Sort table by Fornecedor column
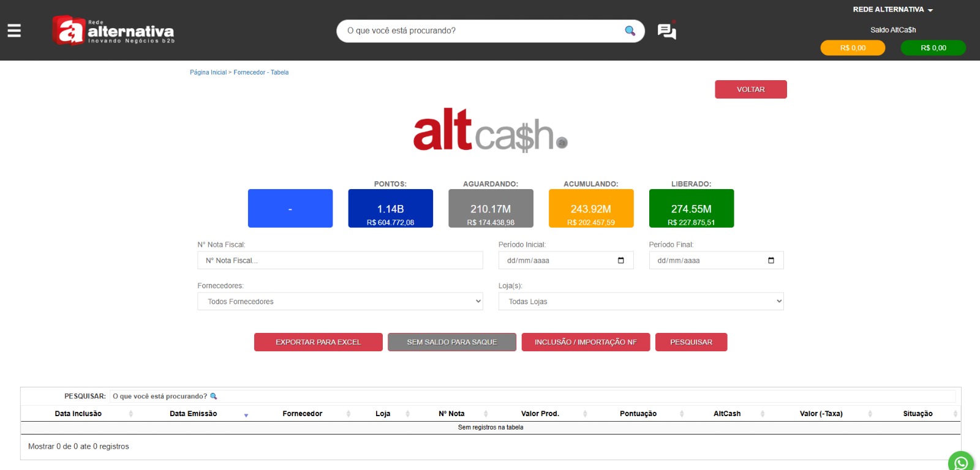The image size is (980, 470). [x=303, y=414]
